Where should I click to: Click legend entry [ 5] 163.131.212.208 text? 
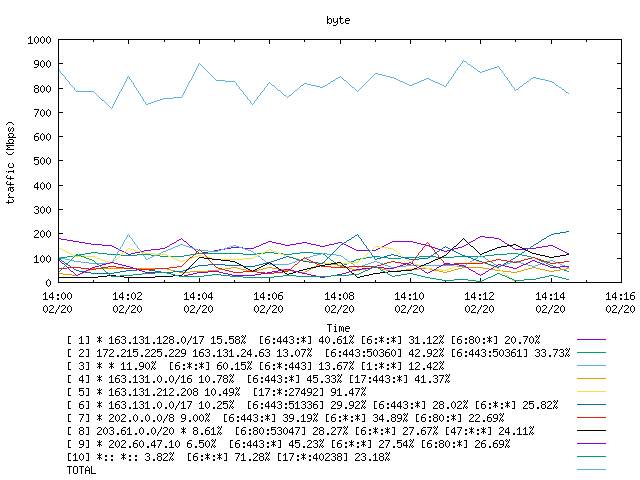tap(216, 392)
